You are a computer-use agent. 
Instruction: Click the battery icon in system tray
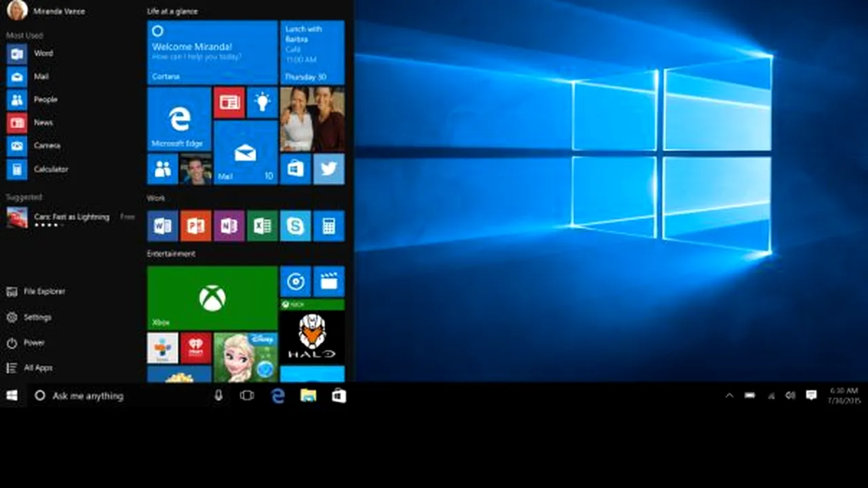[750, 396]
